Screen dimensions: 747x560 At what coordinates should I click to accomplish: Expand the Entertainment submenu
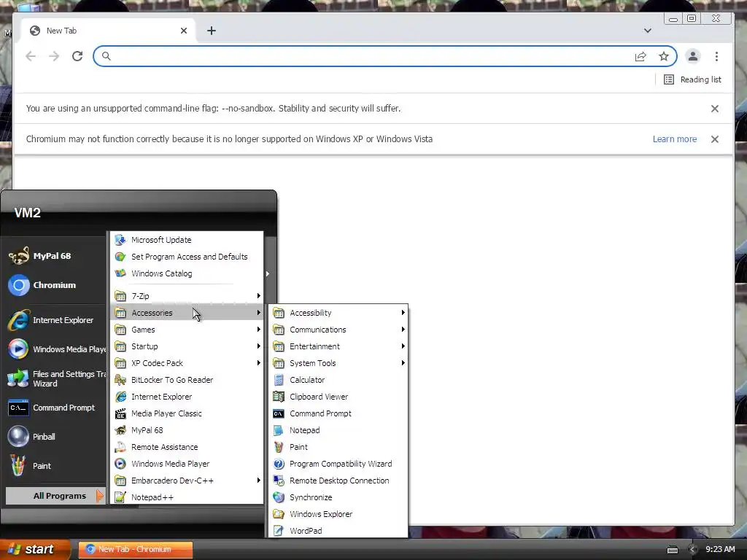(x=338, y=346)
